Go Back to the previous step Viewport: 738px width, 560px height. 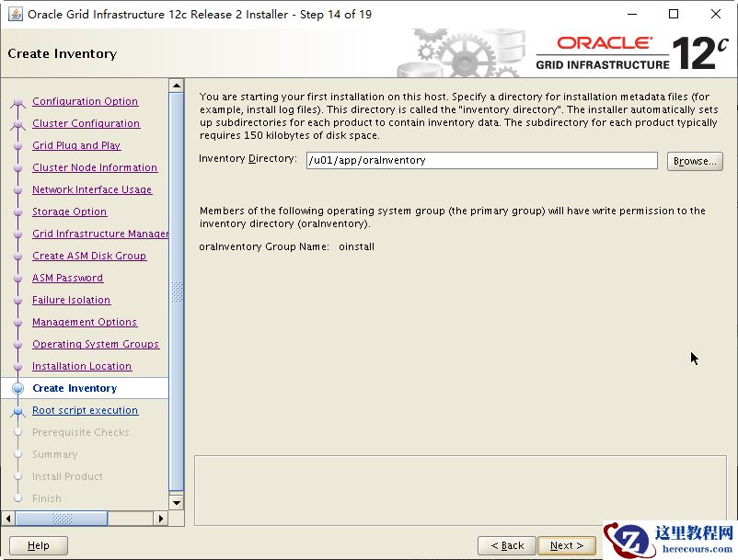pos(507,545)
